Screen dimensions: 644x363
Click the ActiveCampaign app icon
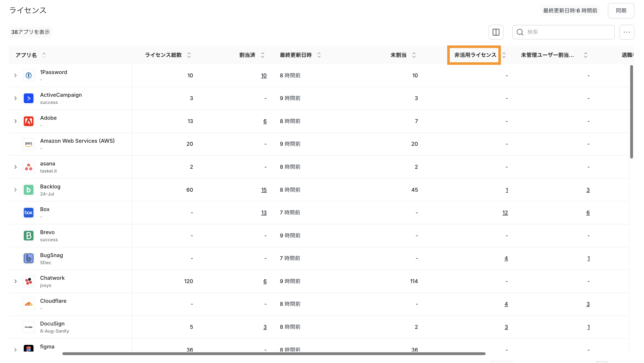point(29,98)
